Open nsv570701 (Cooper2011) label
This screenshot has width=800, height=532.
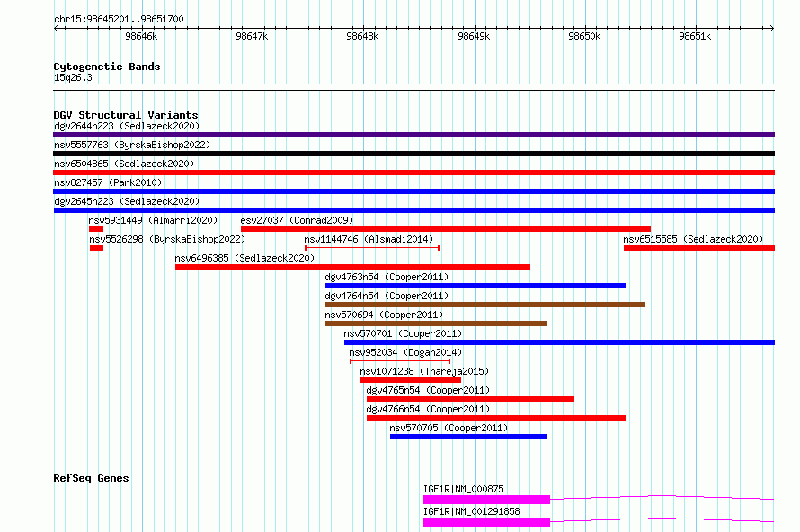click(x=403, y=333)
